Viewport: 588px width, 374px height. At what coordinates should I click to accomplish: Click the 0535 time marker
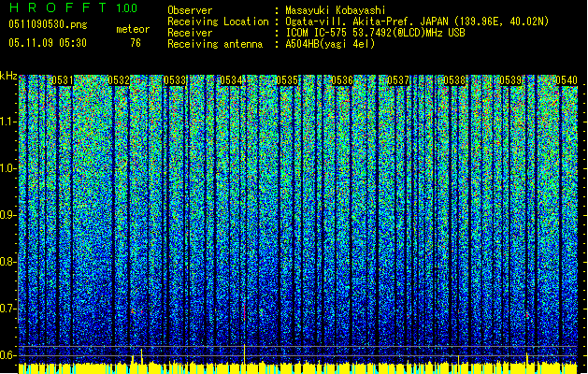point(287,81)
